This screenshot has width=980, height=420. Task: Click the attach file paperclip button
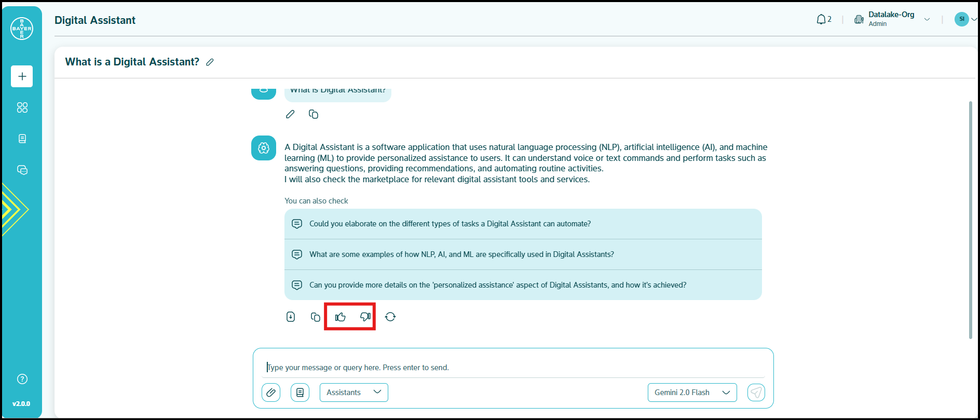tap(271, 392)
